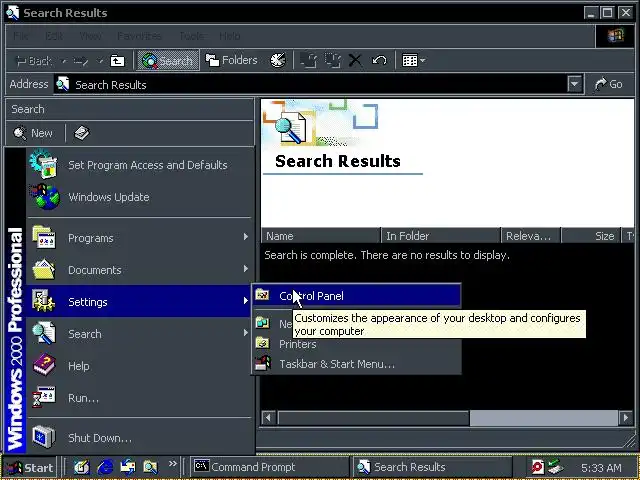The image size is (640, 480).
Task: Click the Move To toolbar icon
Action: click(309, 60)
